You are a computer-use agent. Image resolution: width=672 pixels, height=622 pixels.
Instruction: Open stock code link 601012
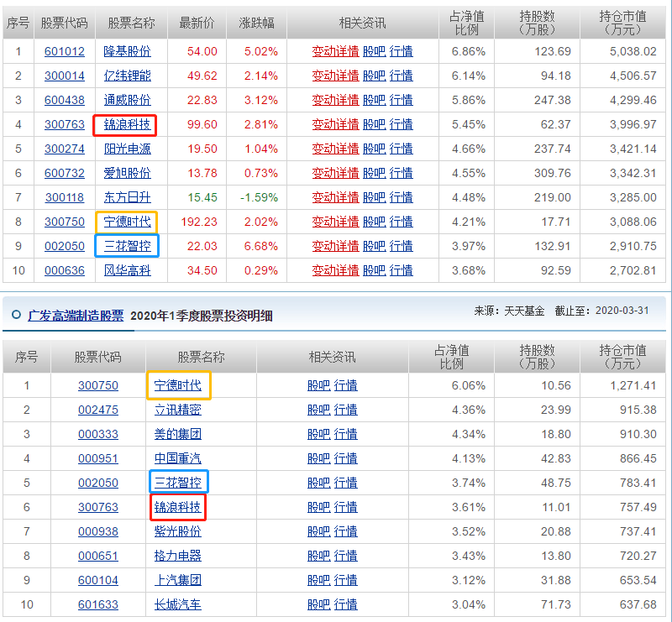[x=65, y=51]
